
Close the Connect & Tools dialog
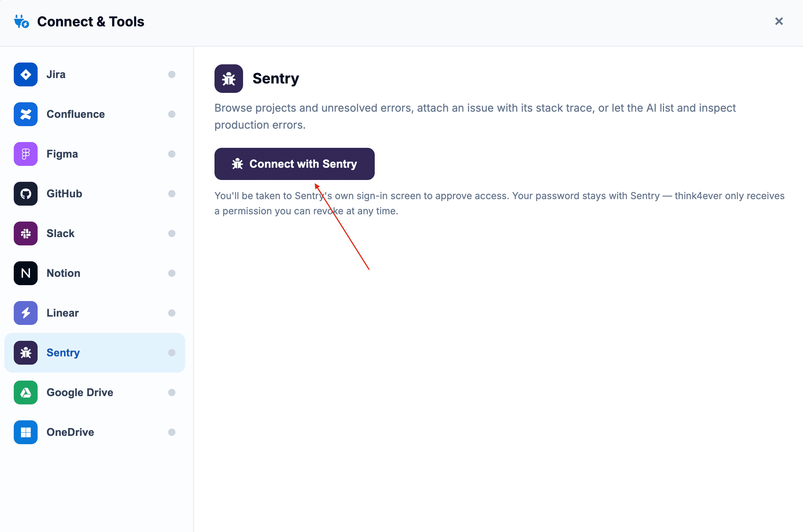[x=779, y=21]
